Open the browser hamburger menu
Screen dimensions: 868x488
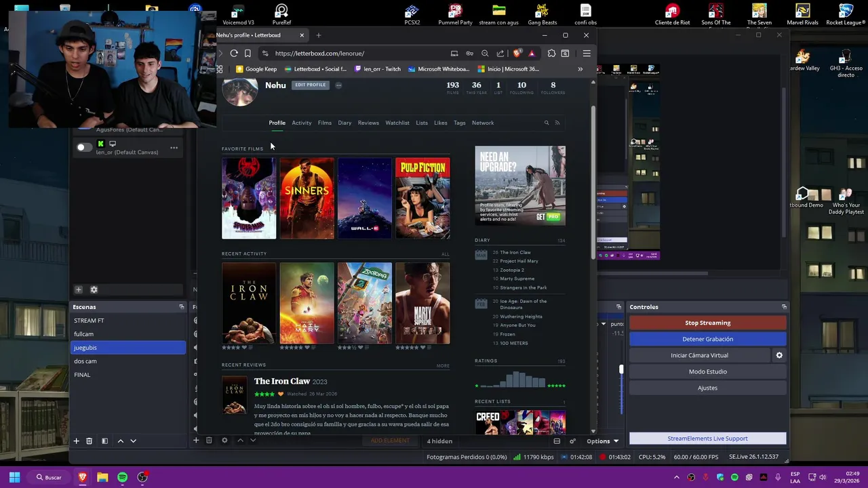click(587, 54)
